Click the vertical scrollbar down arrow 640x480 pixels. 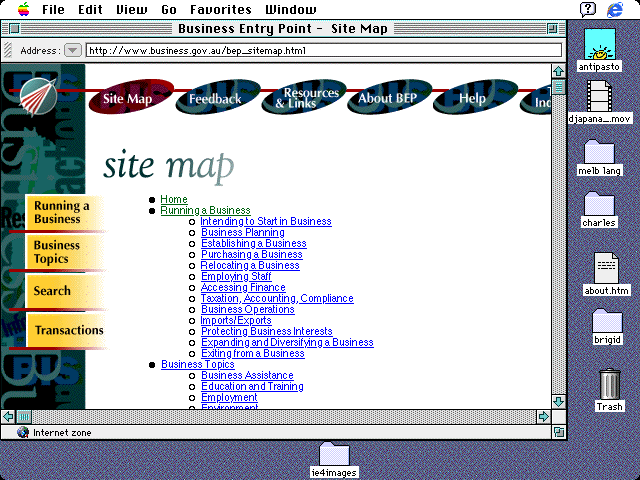[x=558, y=400]
